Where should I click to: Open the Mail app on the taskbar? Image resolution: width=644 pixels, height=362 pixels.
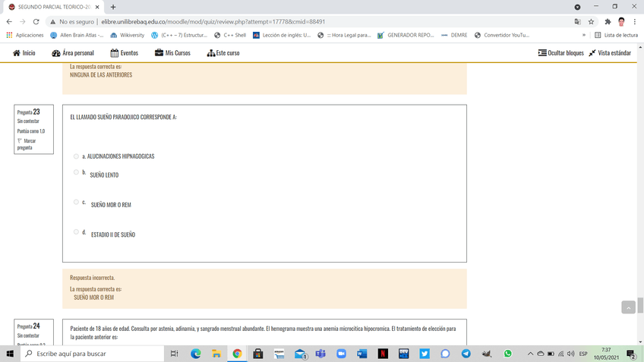(300, 354)
